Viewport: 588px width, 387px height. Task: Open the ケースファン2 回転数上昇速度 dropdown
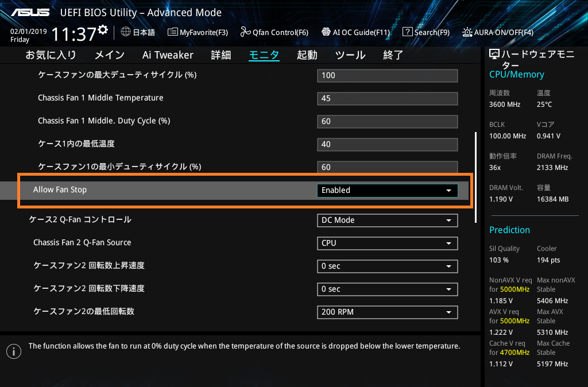click(388, 266)
